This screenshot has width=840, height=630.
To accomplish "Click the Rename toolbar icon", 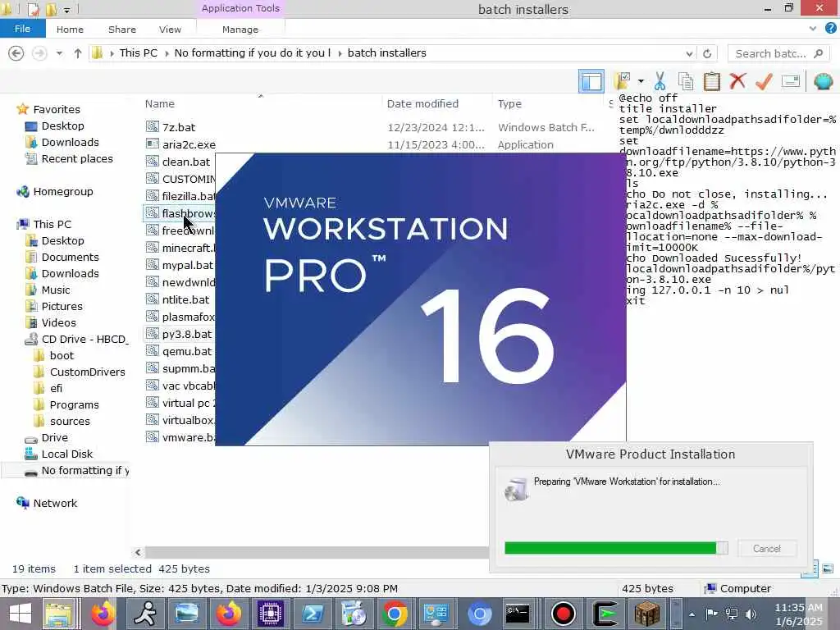I will pyautogui.click(x=791, y=81).
